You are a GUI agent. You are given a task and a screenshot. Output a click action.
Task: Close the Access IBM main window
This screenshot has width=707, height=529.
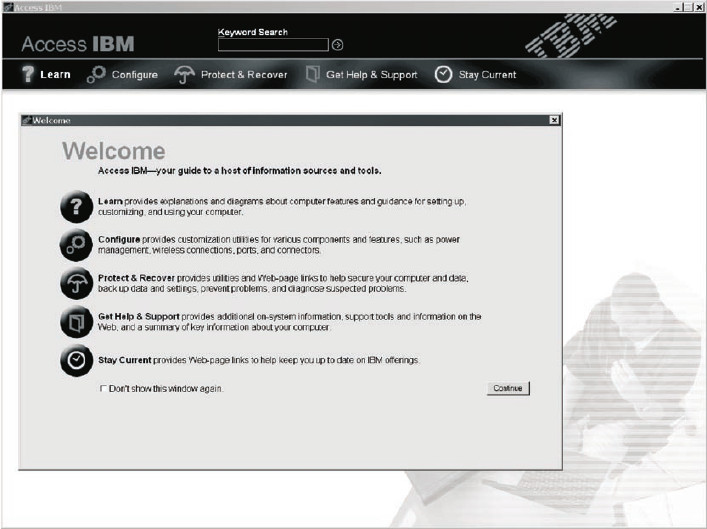[698, 7]
